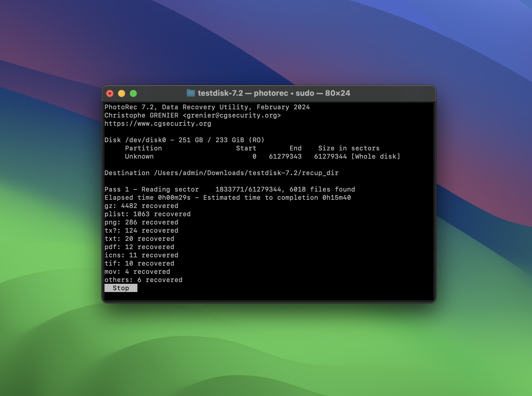Click the email 'grenier@cgsecurity.org'
This screenshot has height=396, width=532.
pyautogui.click(x=231, y=115)
